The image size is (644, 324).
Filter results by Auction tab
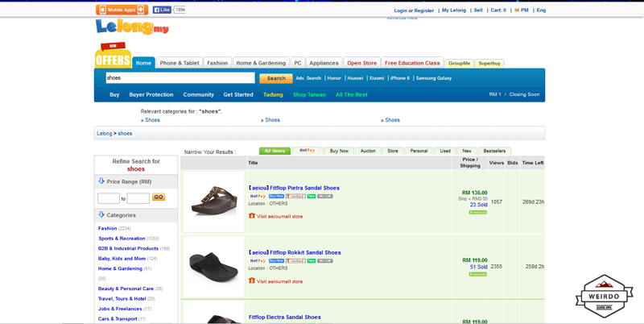(x=368, y=151)
